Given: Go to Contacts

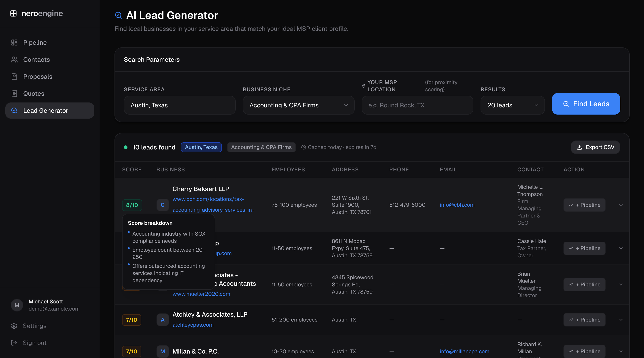Looking at the screenshot, I should point(50,60).
